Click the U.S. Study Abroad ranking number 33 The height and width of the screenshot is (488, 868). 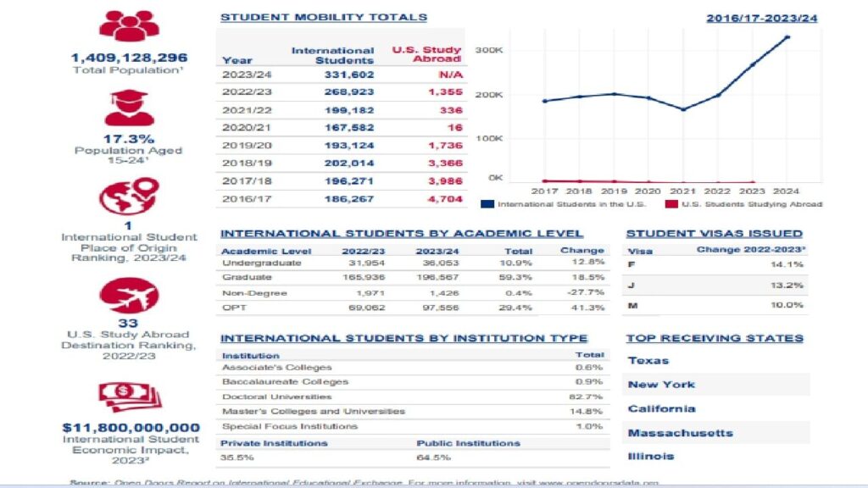click(x=128, y=323)
